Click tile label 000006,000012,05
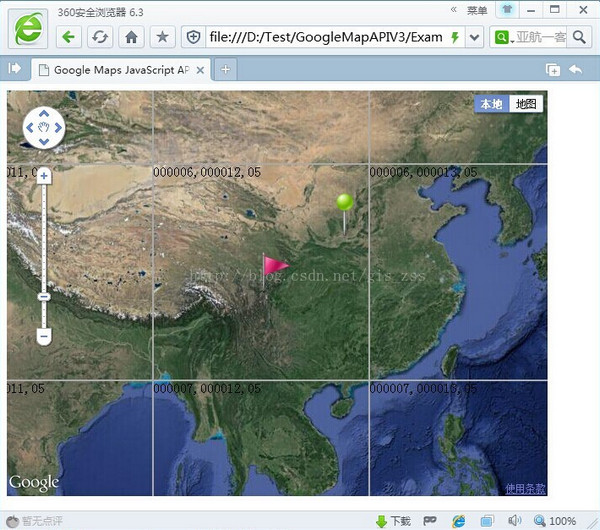Viewport: 600px width, 530px height. 207,172
